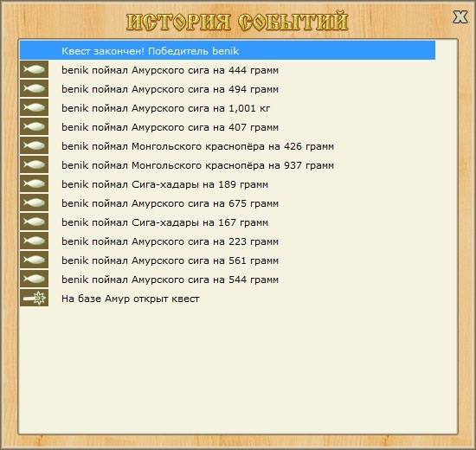Image resolution: width=476 pixels, height=450 pixels.
Task: Click the fish icon of the 407 gram catch
Action: coord(34,126)
